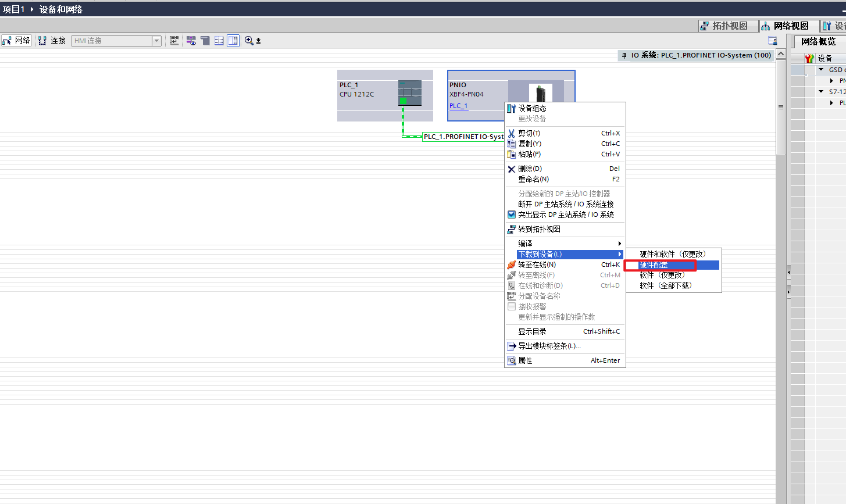Click the show page breaks toolbar icon

coord(219,40)
